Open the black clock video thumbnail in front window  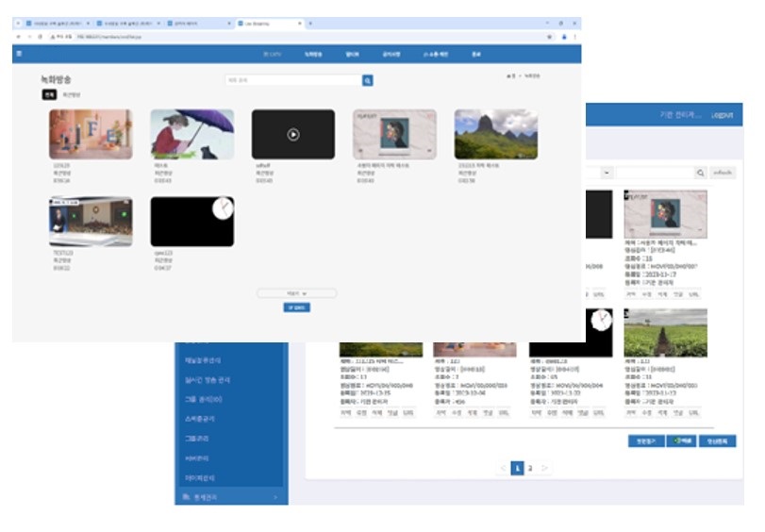192,222
